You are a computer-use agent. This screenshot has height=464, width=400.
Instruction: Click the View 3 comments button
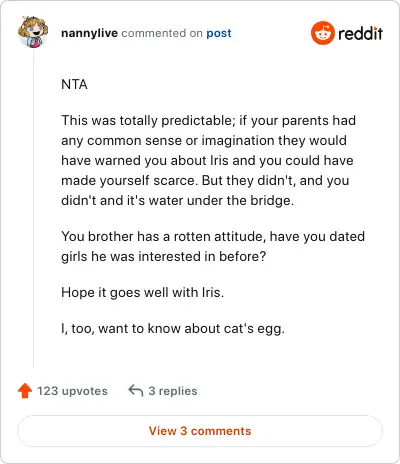click(200, 431)
